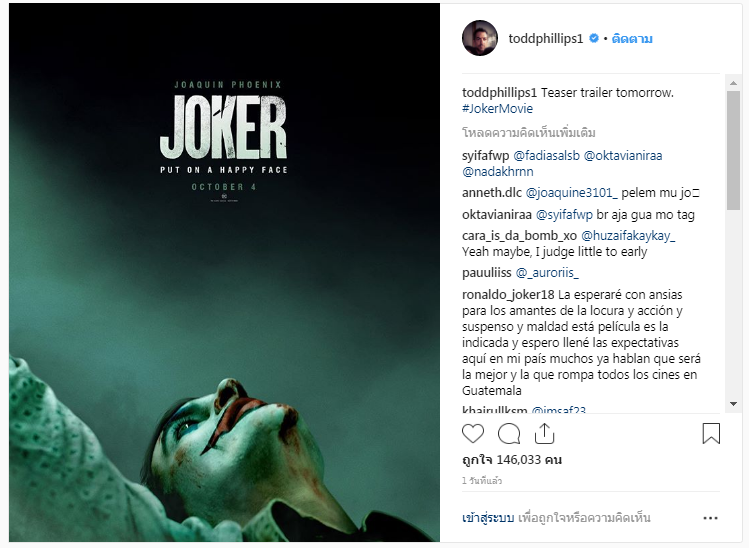749x548 pixels.
Task: Click the verified badge next to toddphillips1
Action: [593, 39]
